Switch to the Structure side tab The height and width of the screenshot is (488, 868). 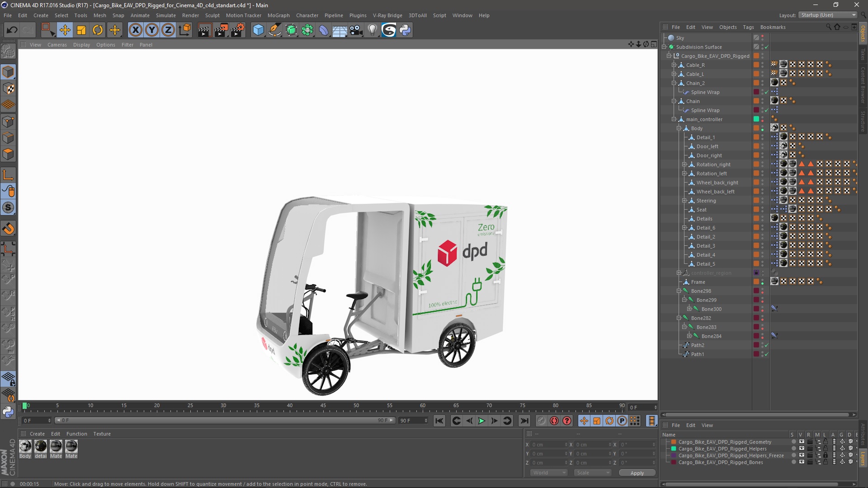(863, 121)
